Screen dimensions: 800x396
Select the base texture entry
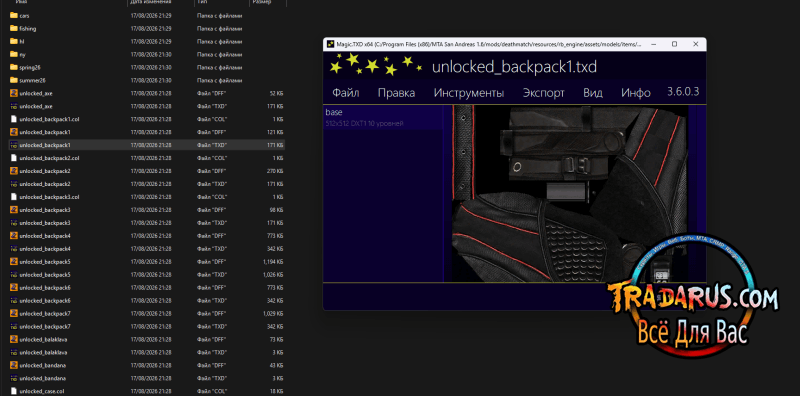383,117
